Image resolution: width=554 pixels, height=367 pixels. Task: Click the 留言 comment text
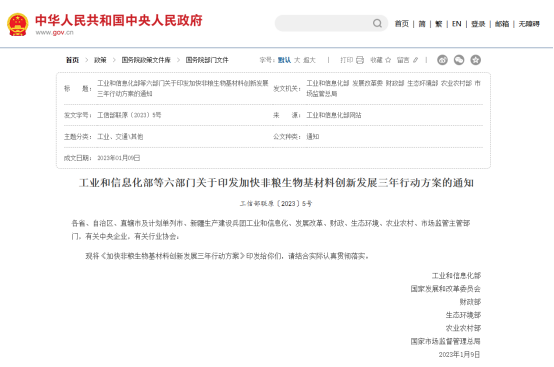click(403, 60)
